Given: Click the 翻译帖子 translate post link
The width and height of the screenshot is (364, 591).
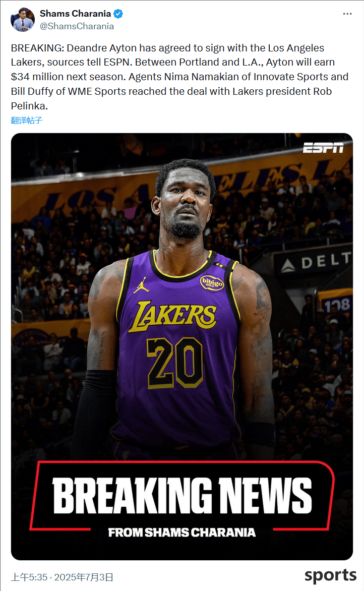Looking at the screenshot, I should pyautogui.click(x=26, y=120).
